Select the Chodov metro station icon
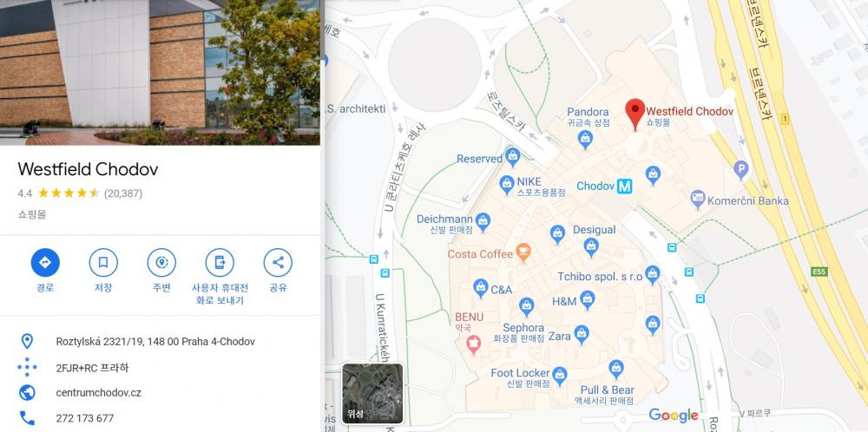Image resolution: width=868 pixels, height=432 pixels. click(x=624, y=187)
